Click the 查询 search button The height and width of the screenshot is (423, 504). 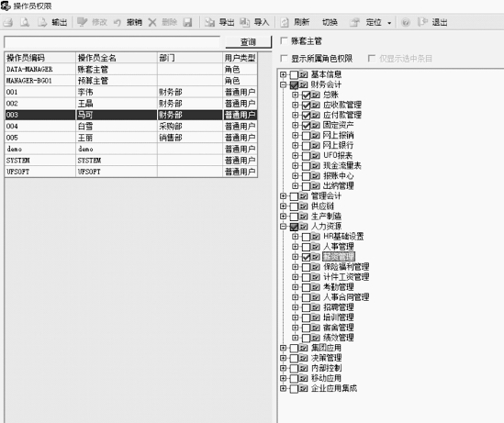click(248, 42)
